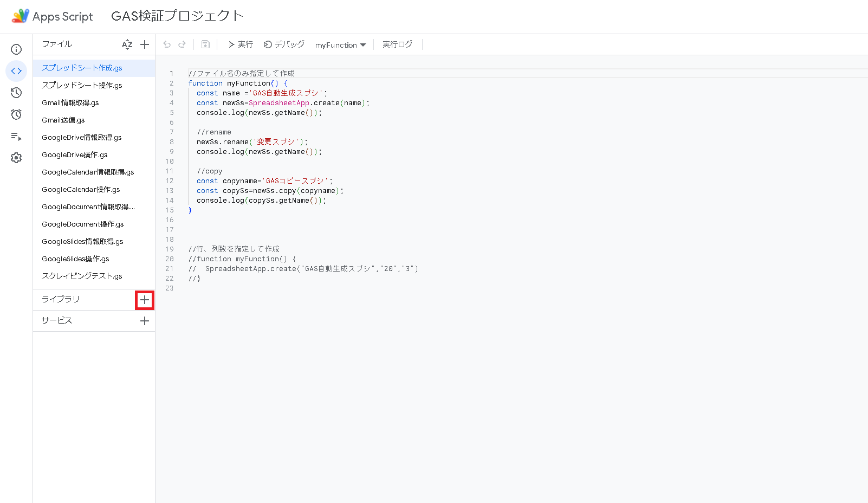The width and height of the screenshot is (868, 503).
Task: Click the undo arrow in toolbar
Action: tap(167, 44)
